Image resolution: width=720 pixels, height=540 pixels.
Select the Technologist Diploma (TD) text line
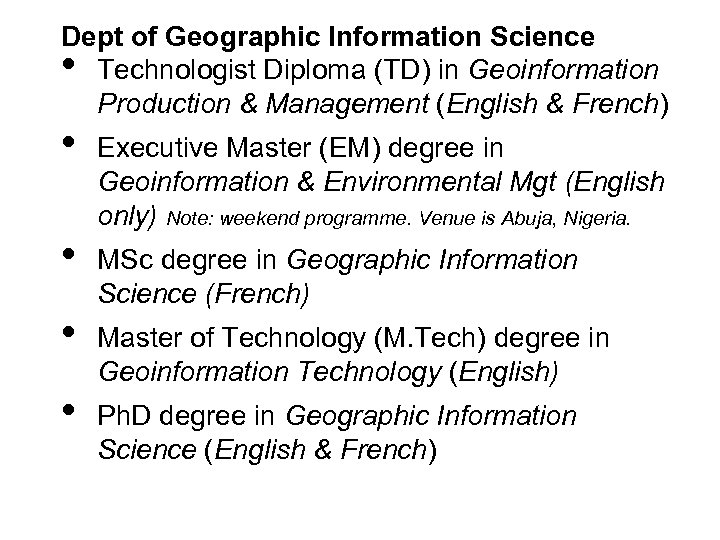click(x=378, y=71)
